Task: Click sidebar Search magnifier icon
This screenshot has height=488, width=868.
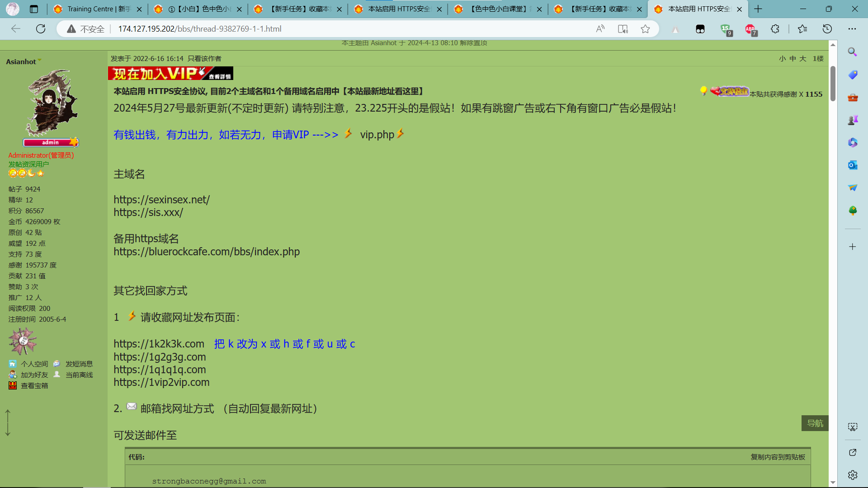Action: (x=853, y=52)
